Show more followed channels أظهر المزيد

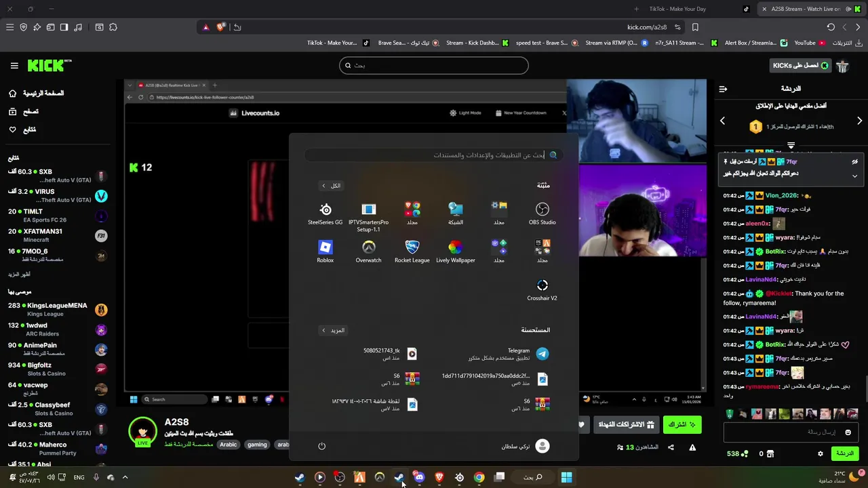point(19,274)
